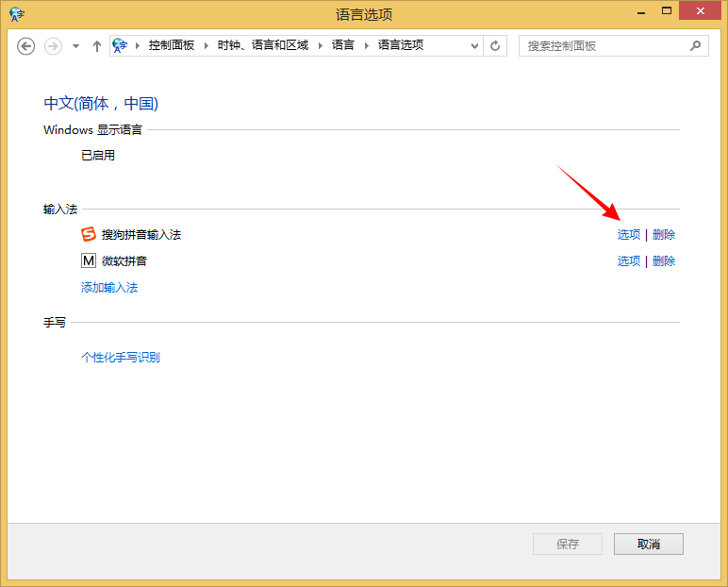The width and height of the screenshot is (728, 587).
Task: Click the 搜狗拼音输入法 icon
Action: 89,234
